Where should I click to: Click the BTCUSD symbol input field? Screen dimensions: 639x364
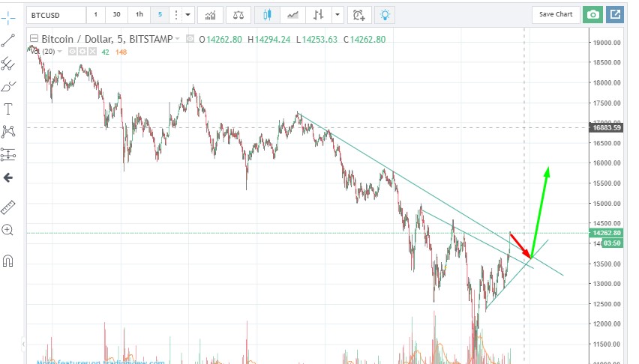(57, 15)
